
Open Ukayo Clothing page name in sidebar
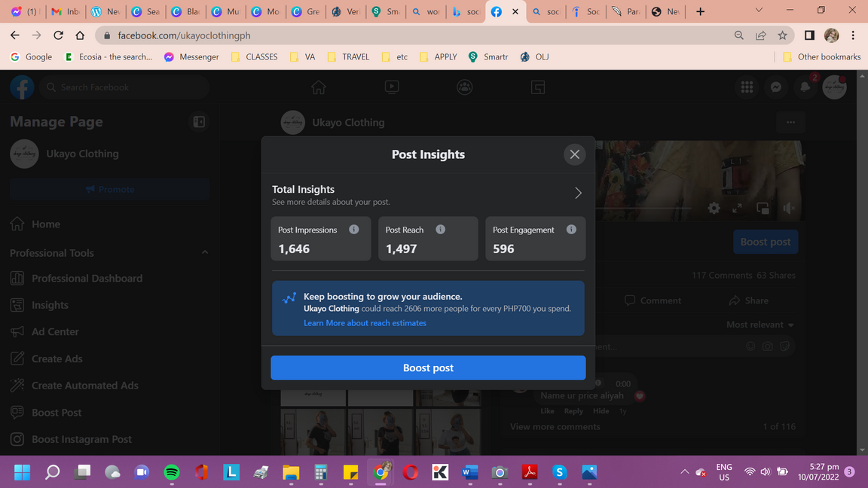[82, 154]
